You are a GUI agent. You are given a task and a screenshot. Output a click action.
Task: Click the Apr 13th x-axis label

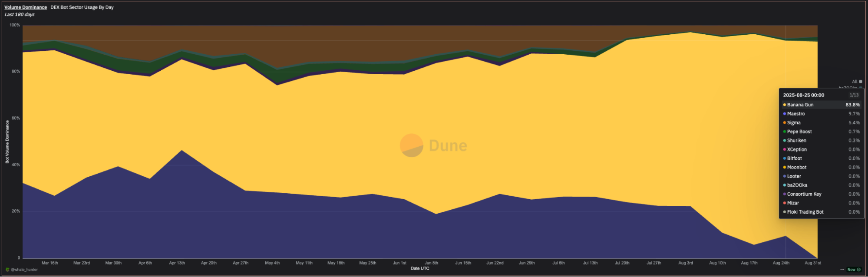pos(177,263)
